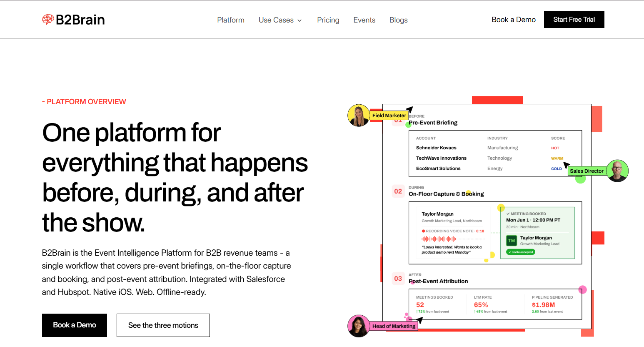Screen dimensions: 644x347
Task: Select the Sales Director avatar photo
Action: click(617, 171)
